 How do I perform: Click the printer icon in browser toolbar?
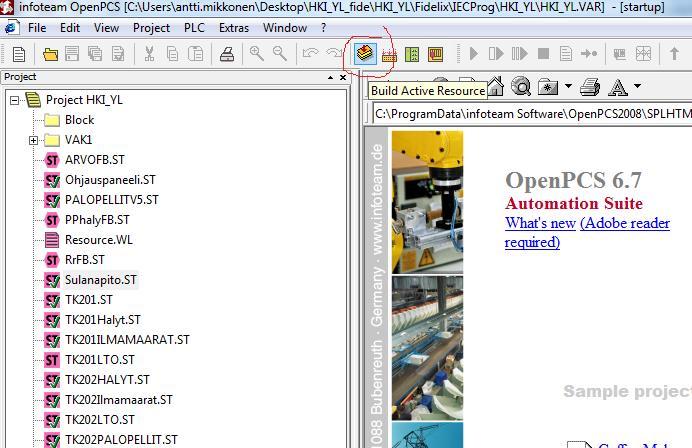pyautogui.click(x=590, y=87)
